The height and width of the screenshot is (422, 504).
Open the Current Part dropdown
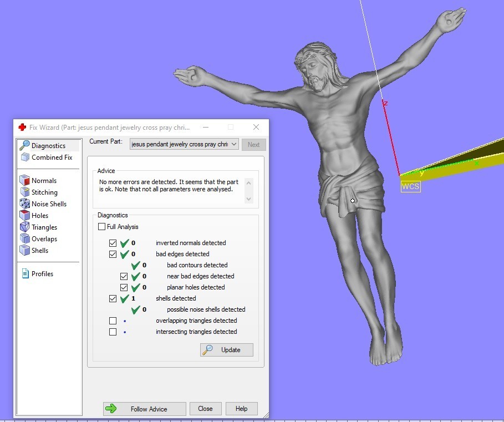click(x=184, y=144)
